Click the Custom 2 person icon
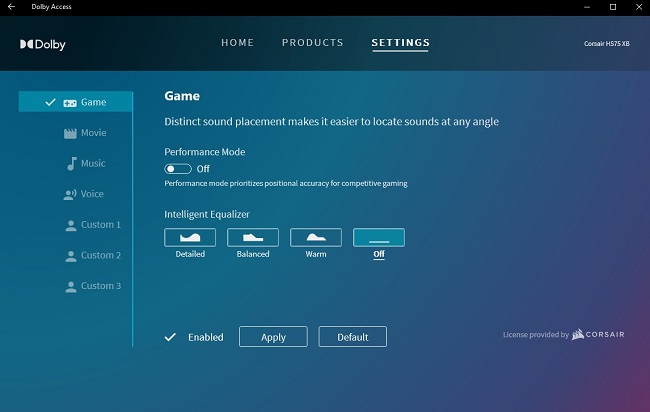Screen dimensions: 650x412 (71, 256)
